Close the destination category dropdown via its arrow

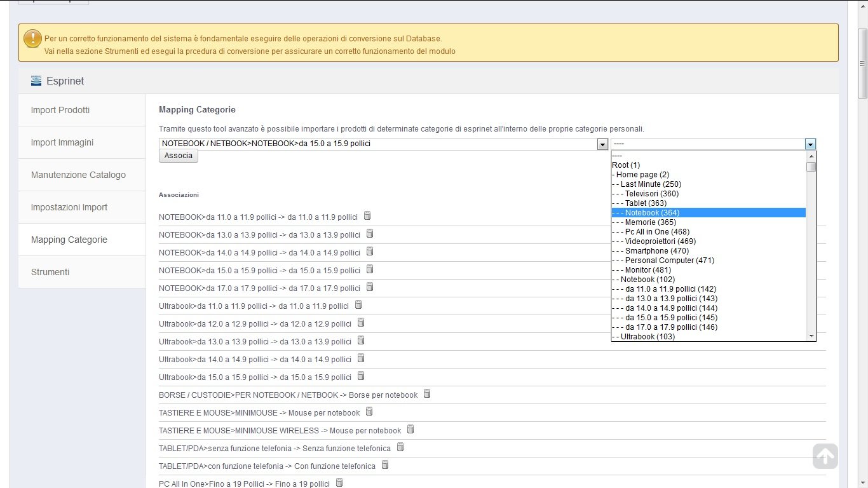810,144
